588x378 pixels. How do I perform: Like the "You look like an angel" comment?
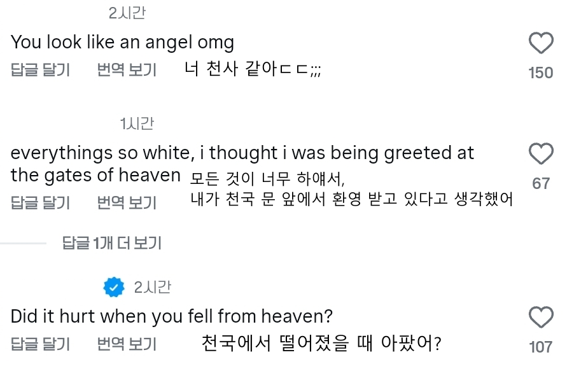point(541,43)
